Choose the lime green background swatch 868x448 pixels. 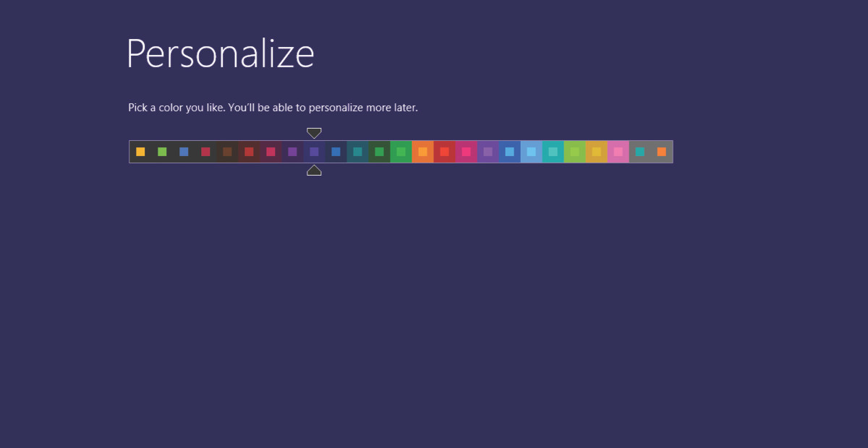574,152
